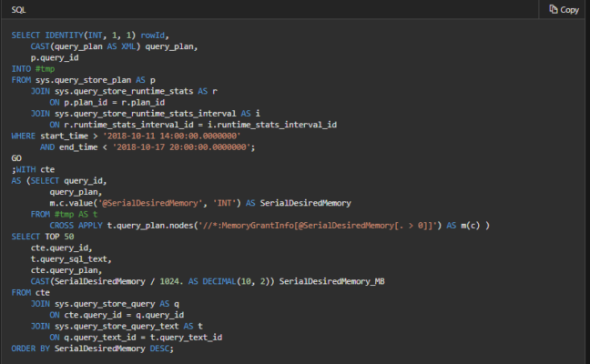Click the CAST SerialDesiredMemory_MB line
590x364 pixels.
pyautogui.click(x=208, y=282)
